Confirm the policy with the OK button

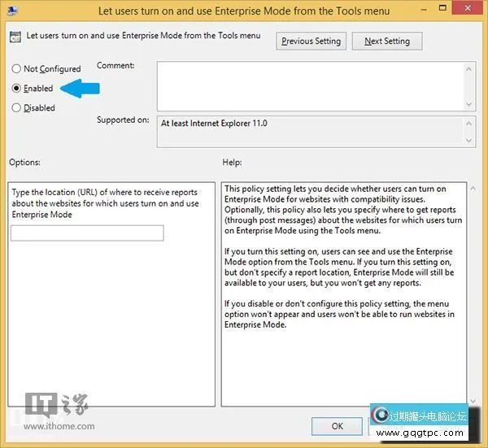337,425
